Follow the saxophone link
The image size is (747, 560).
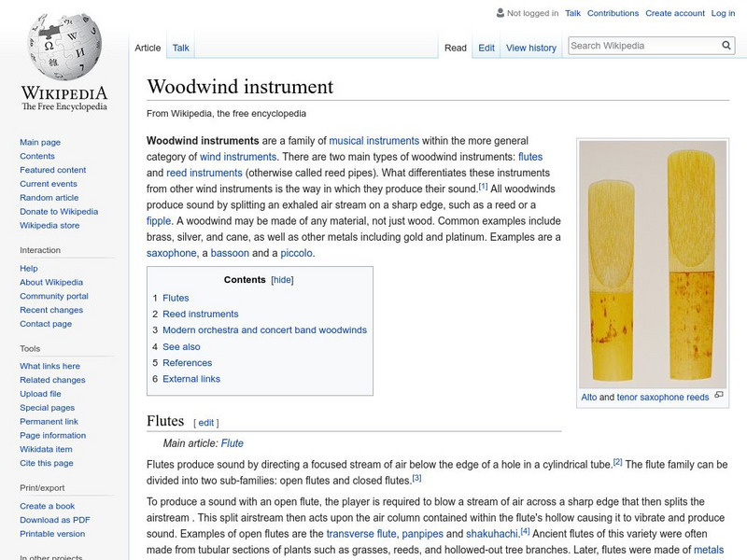pos(171,253)
